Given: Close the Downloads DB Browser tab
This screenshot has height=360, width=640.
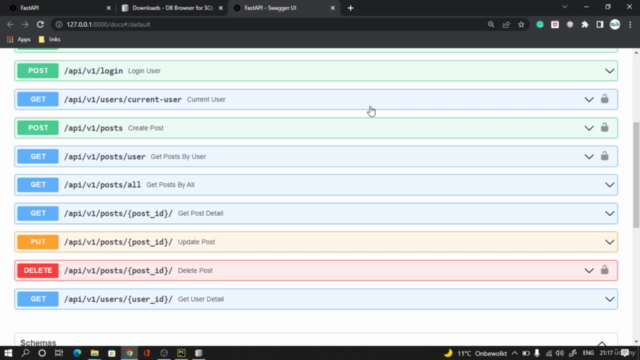Looking at the screenshot, I should point(221,8).
